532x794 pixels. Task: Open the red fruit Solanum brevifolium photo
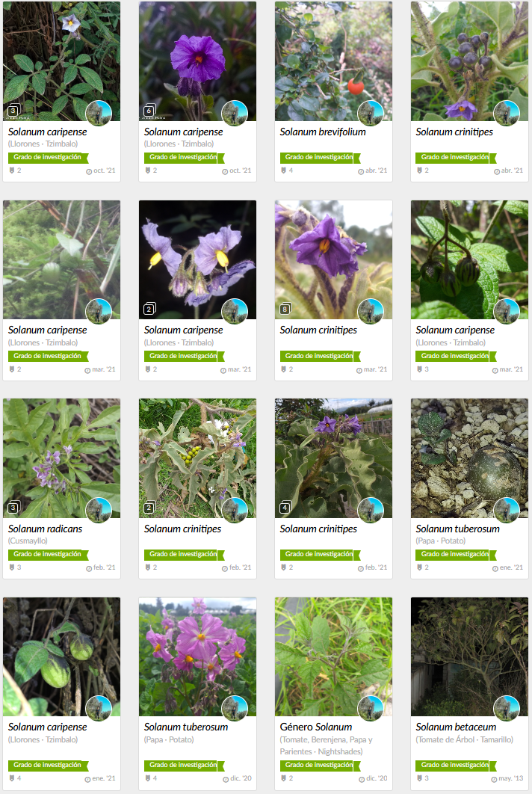point(333,61)
